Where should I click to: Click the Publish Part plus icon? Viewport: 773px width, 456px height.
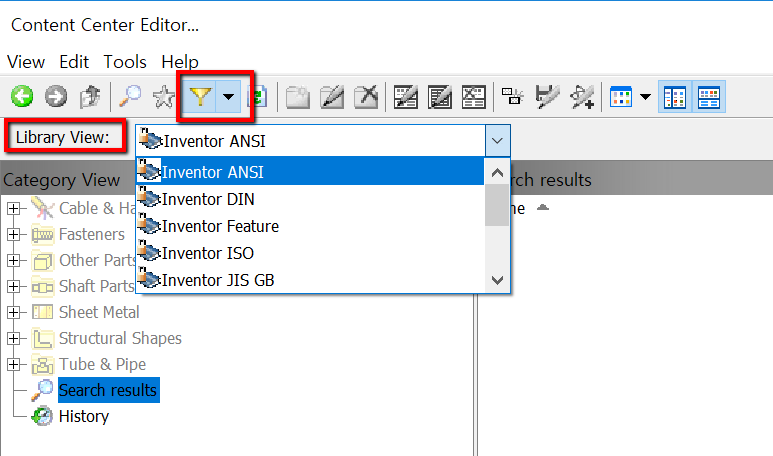click(582, 97)
